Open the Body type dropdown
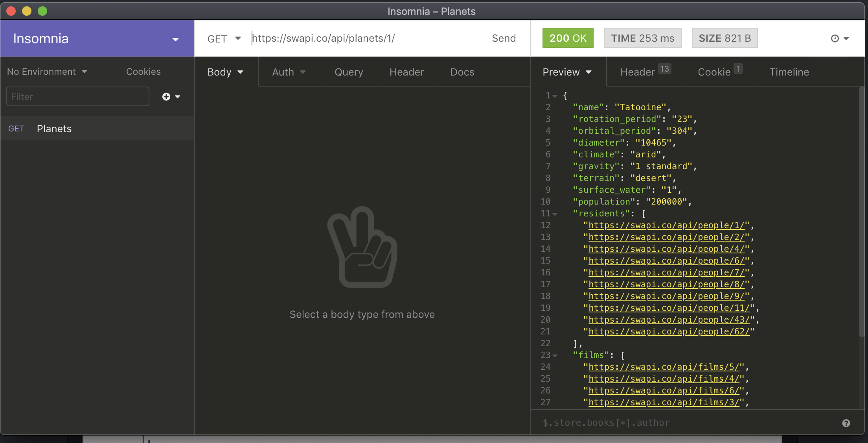Viewport: 868px width, 443px height. (x=225, y=72)
